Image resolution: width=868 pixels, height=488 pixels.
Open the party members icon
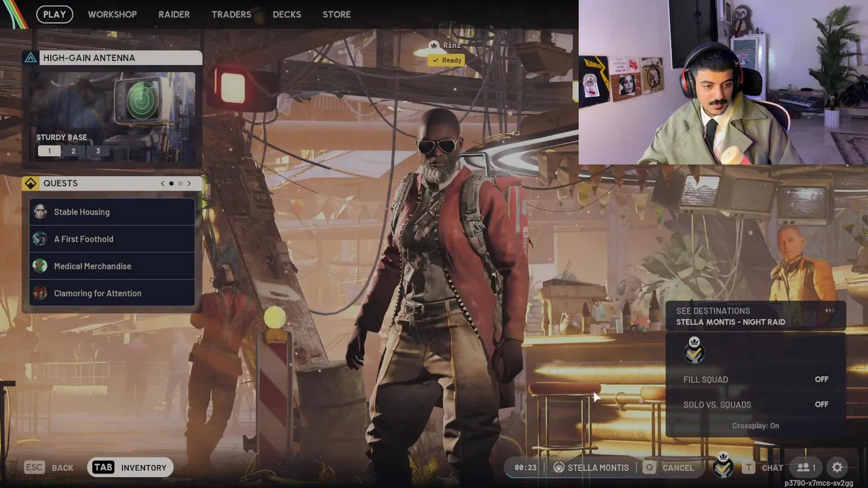[x=806, y=468]
